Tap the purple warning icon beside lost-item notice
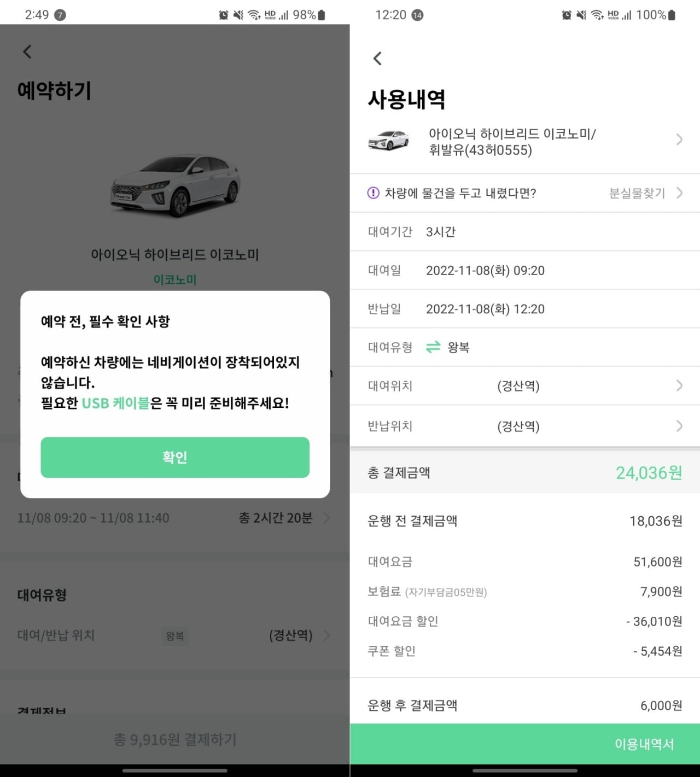Image resolution: width=700 pixels, height=777 pixels. coord(372,193)
